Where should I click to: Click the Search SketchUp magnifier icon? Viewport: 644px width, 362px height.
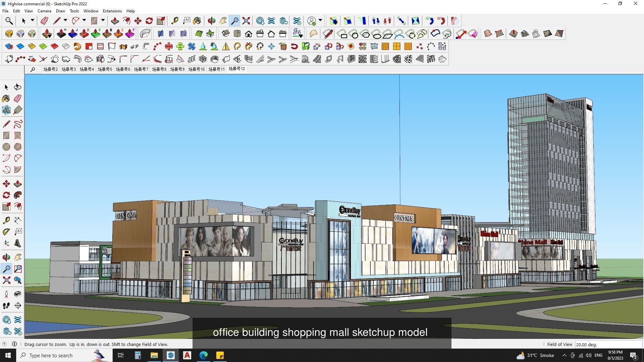[9, 21]
